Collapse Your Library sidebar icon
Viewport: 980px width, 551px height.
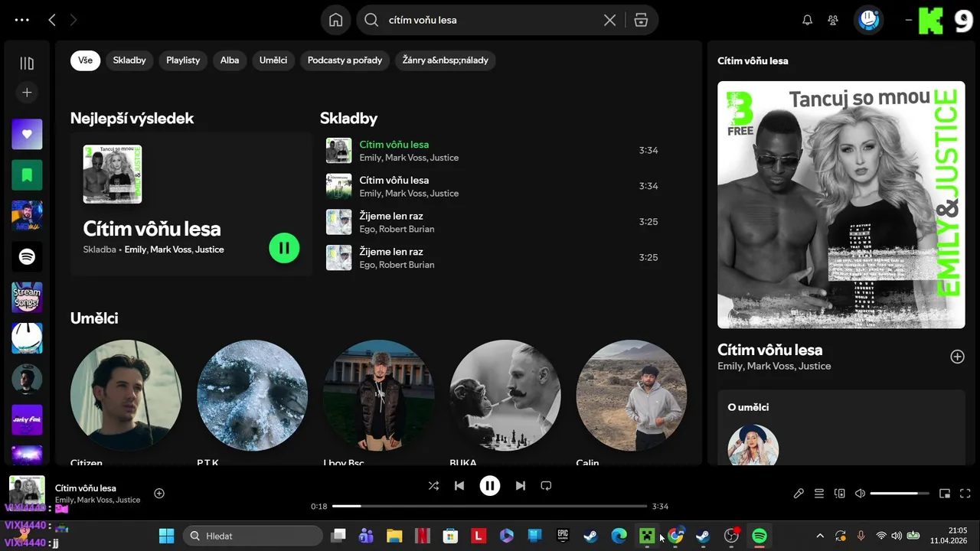pyautogui.click(x=27, y=64)
